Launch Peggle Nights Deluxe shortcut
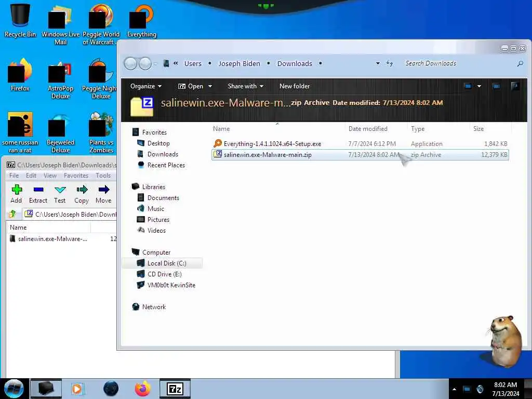Image resolution: width=532 pixels, height=399 pixels. click(x=101, y=79)
